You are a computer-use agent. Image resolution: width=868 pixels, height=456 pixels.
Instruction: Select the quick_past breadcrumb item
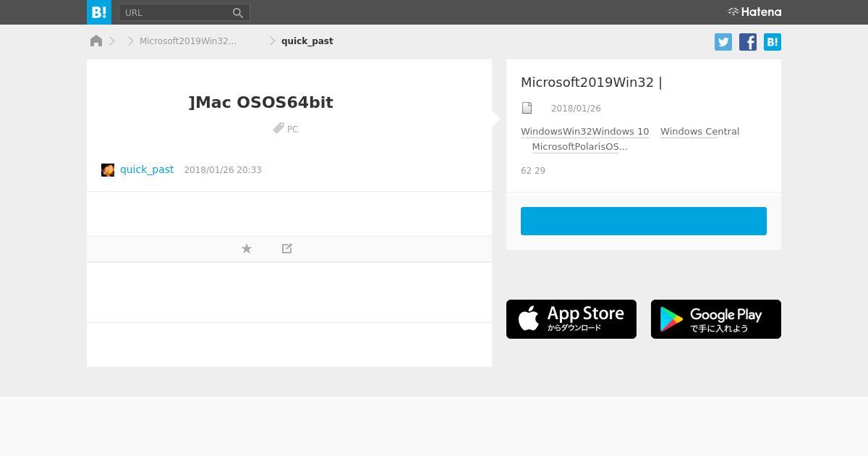coord(307,41)
